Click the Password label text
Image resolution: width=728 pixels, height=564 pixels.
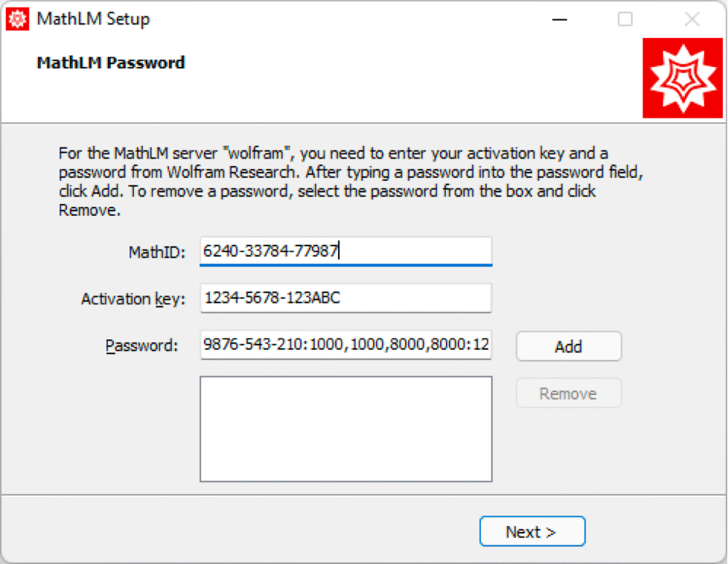pos(142,346)
